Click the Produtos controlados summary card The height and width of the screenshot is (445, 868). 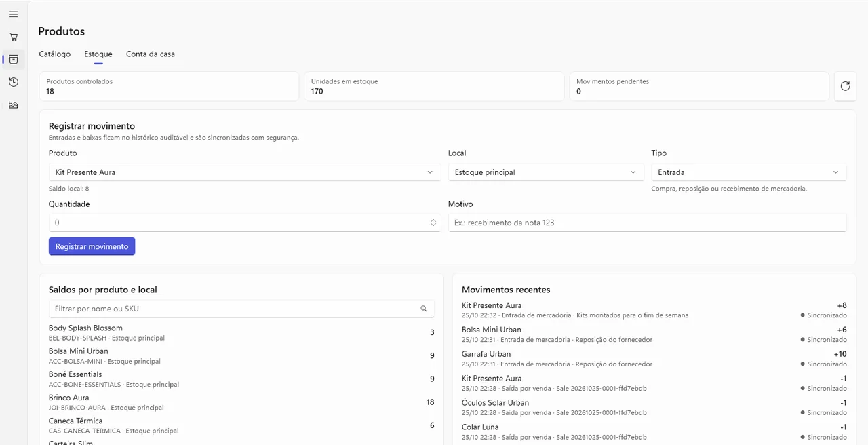[169, 86]
